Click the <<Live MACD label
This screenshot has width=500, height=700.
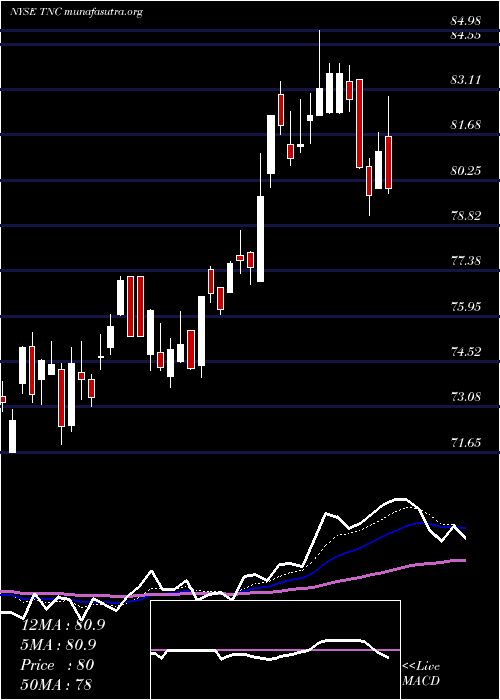coord(421,674)
